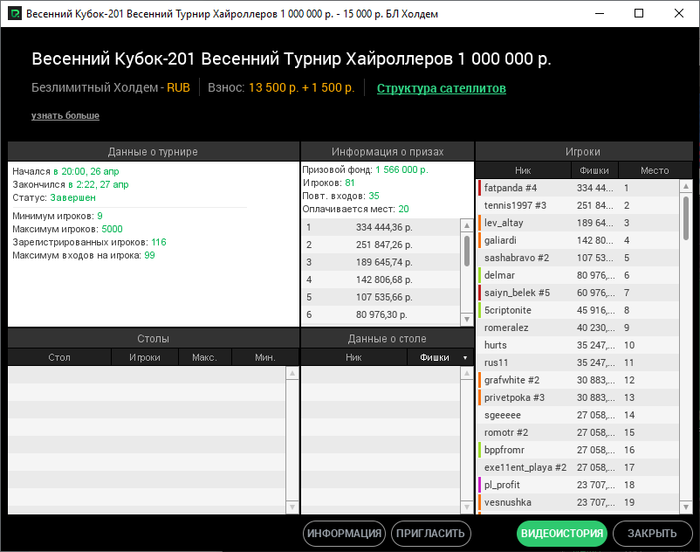
Task: Sort players list by Фишки column
Action: pos(594,170)
